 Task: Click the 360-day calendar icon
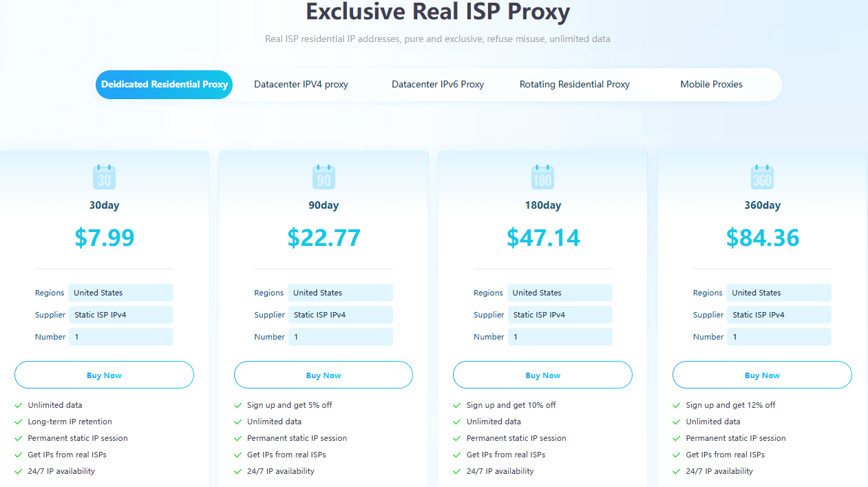(762, 177)
